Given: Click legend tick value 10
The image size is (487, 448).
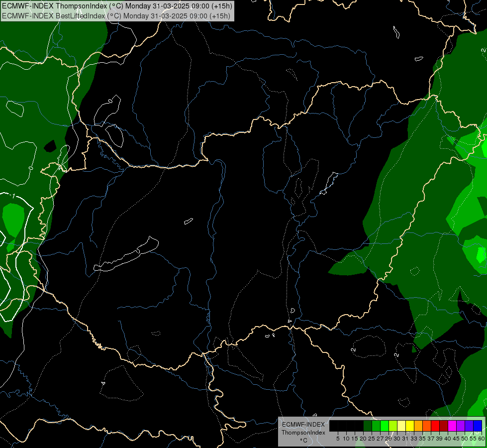Looking at the screenshot, I should click(x=346, y=439).
